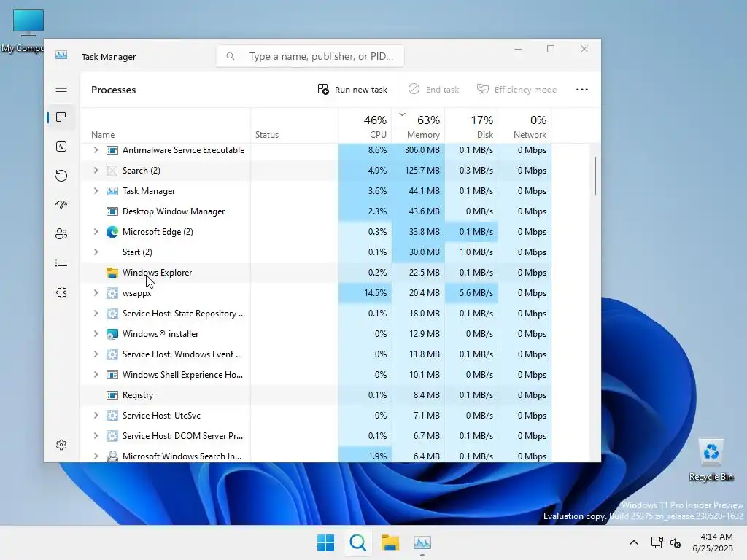The width and height of the screenshot is (747, 560).
Task: Click the 5.6 MB/s disk value
Action: [476, 293]
